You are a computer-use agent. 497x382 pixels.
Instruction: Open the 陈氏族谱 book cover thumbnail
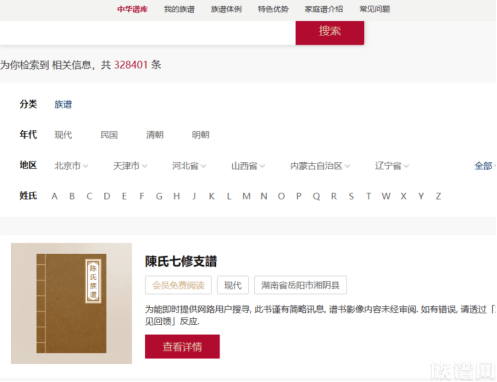tap(71, 303)
